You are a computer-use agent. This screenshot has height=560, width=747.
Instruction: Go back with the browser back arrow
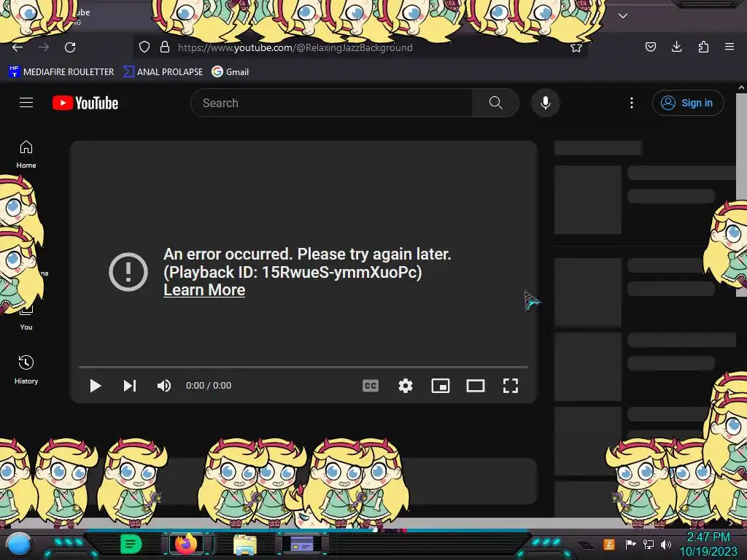point(18,47)
